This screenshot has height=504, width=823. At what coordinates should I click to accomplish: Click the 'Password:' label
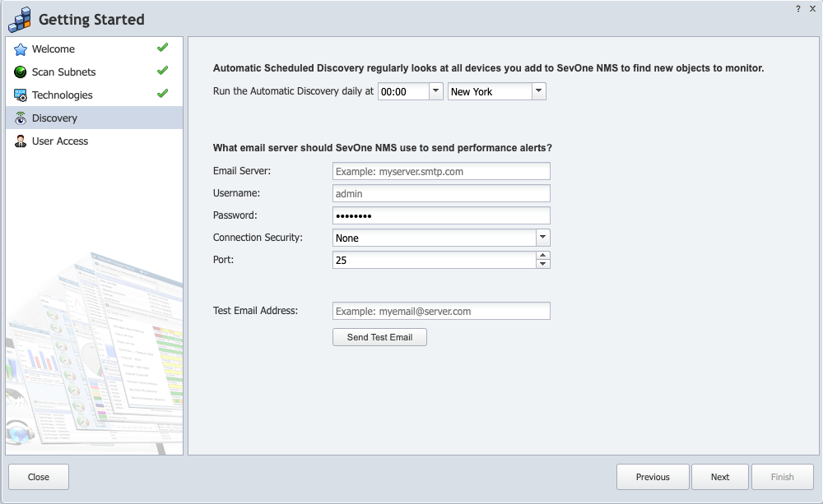point(235,215)
